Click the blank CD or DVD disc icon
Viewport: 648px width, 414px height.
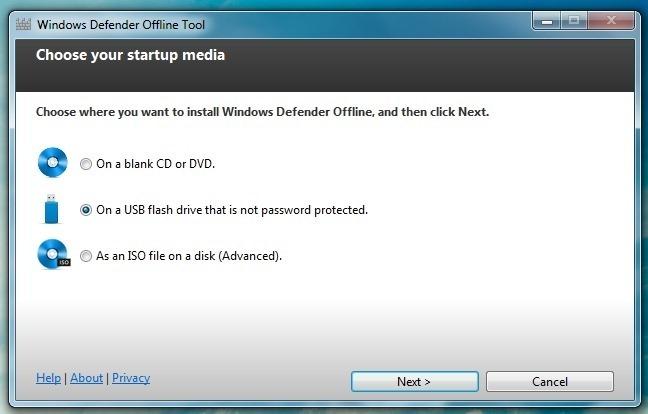point(52,163)
